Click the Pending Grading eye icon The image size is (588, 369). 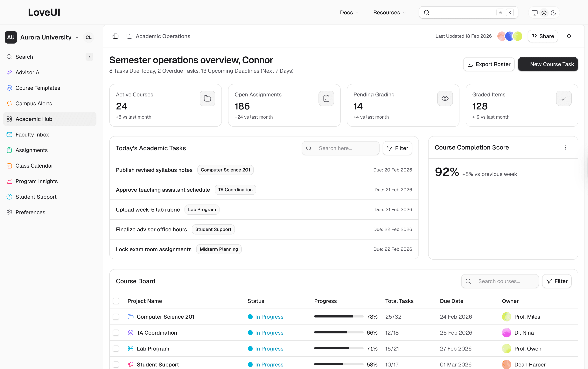point(445,98)
